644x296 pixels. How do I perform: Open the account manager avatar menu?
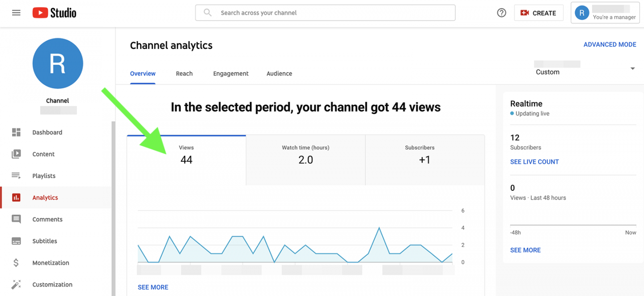582,13
